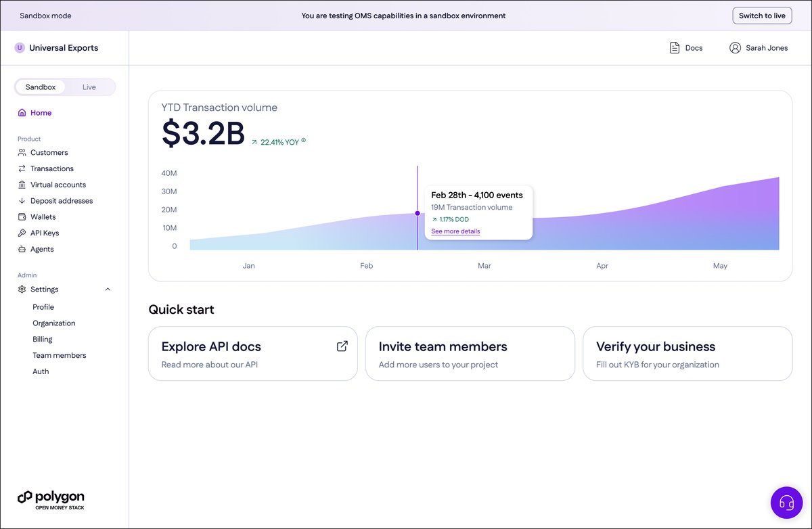Click the Transactions arrows icon
The width and height of the screenshot is (812, 529).
click(22, 168)
